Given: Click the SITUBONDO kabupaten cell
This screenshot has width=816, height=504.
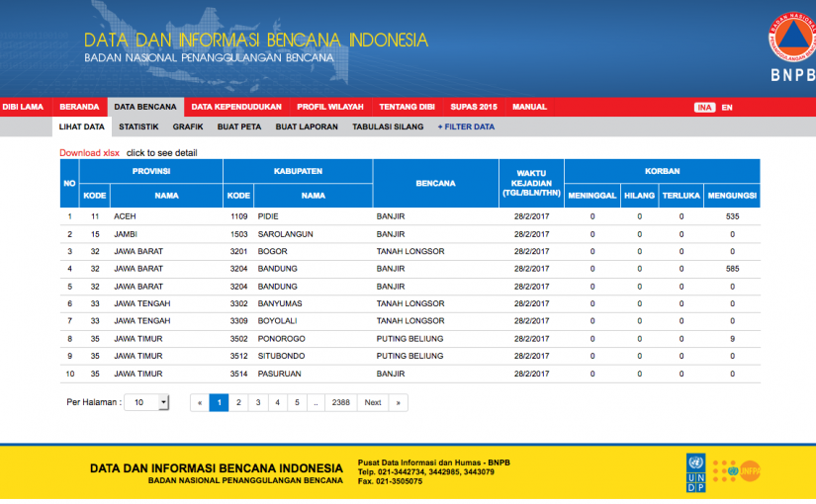Looking at the screenshot, I should pyautogui.click(x=281, y=356).
